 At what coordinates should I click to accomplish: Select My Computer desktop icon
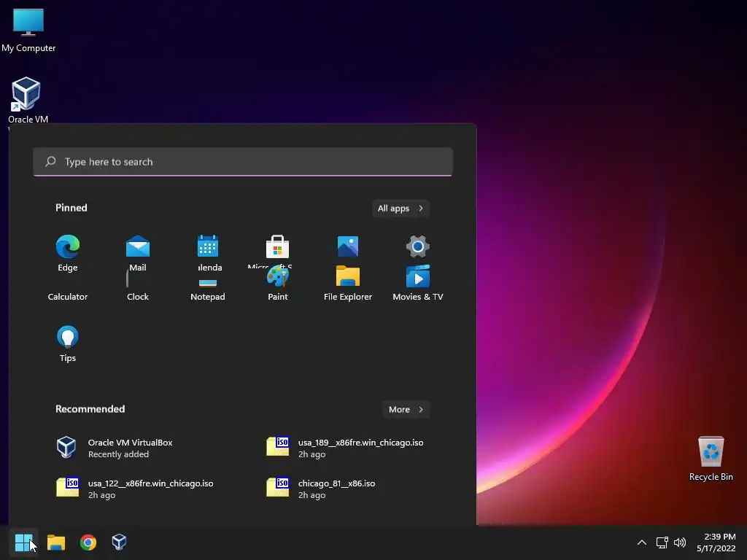pyautogui.click(x=28, y=31)
